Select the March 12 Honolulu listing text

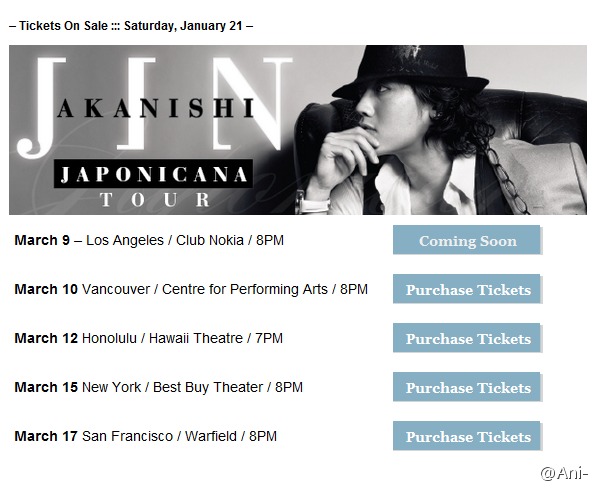tap(148, 338)
